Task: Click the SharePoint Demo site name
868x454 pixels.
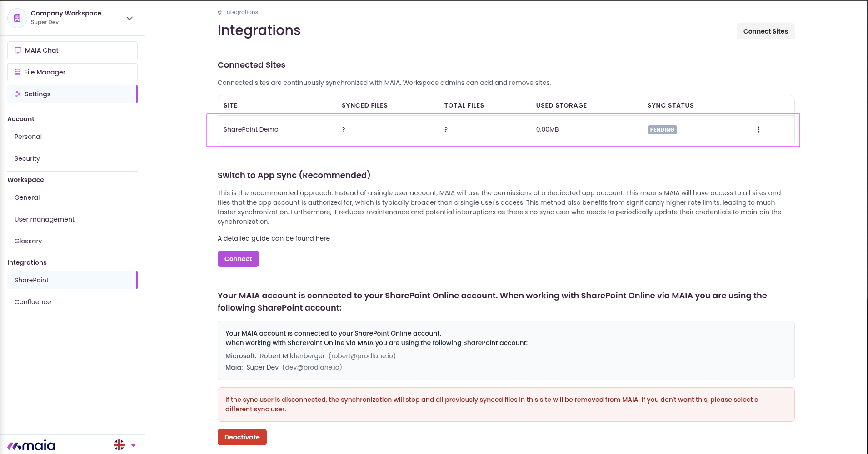Action: (251, 129)
